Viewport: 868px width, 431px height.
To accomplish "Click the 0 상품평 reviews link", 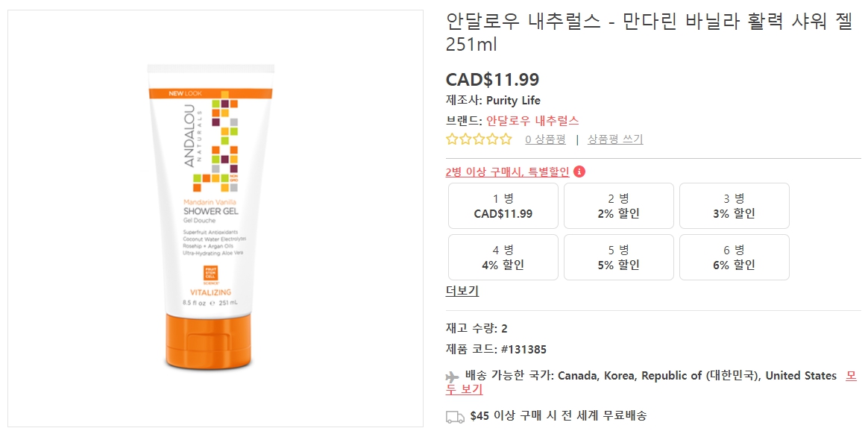I will point(544,139).
